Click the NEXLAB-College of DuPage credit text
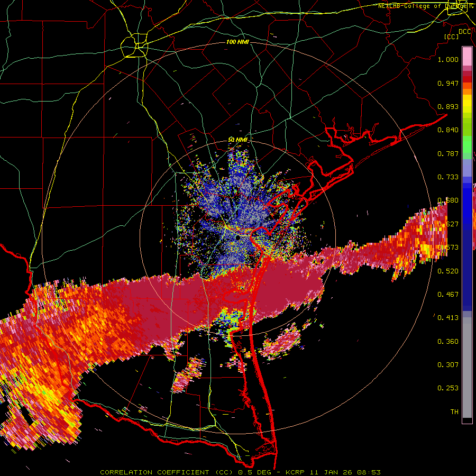 (425, 6)
